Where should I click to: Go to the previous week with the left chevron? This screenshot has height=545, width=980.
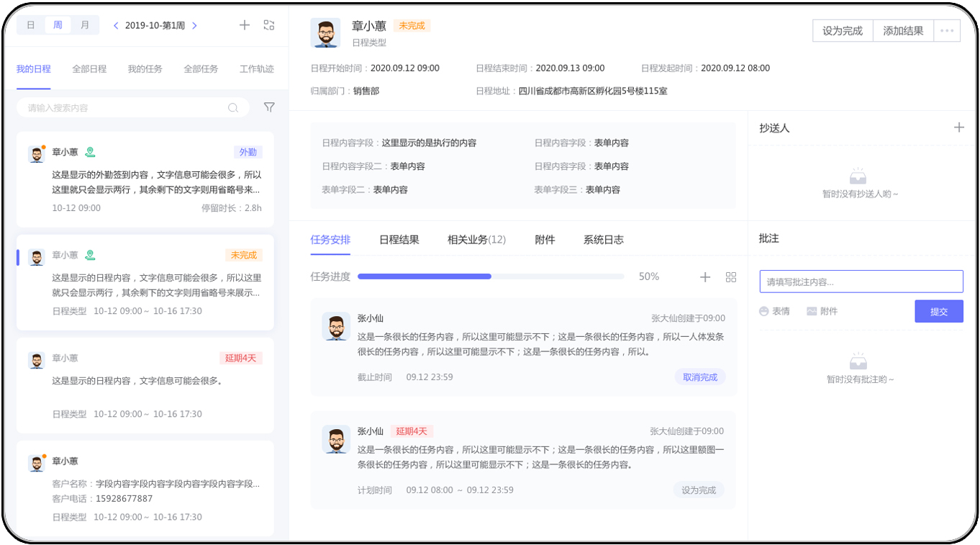(116, 25)
